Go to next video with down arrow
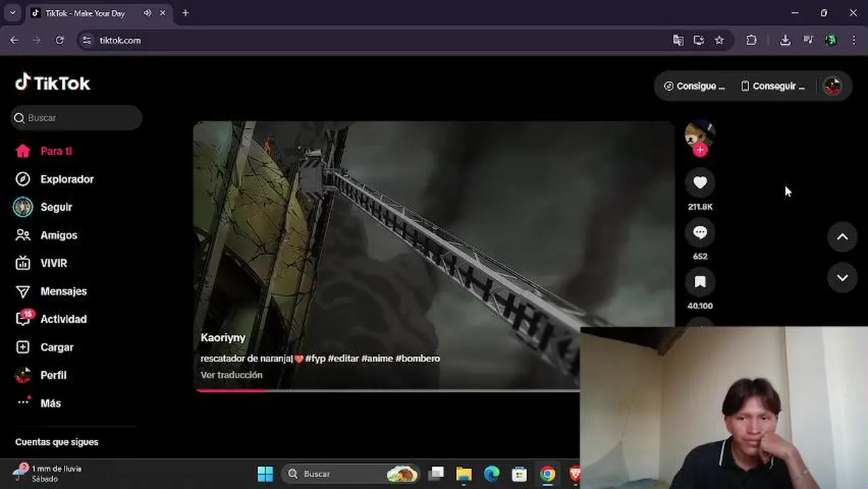The image size is (868, 489). (842, 278)
